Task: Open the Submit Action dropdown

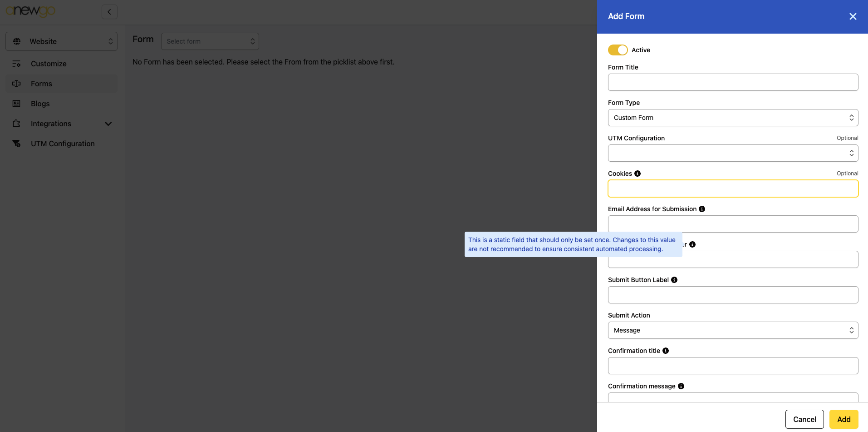Action: point(733,330)
